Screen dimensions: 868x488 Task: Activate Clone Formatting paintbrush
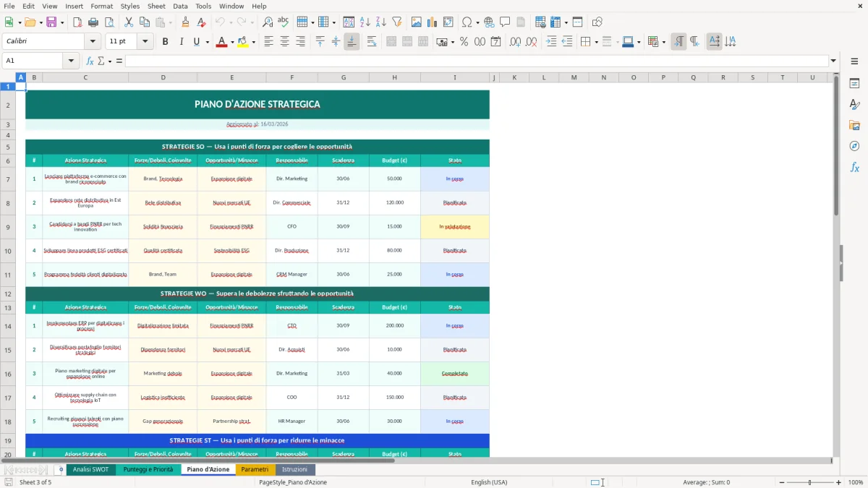coord(186,22)
